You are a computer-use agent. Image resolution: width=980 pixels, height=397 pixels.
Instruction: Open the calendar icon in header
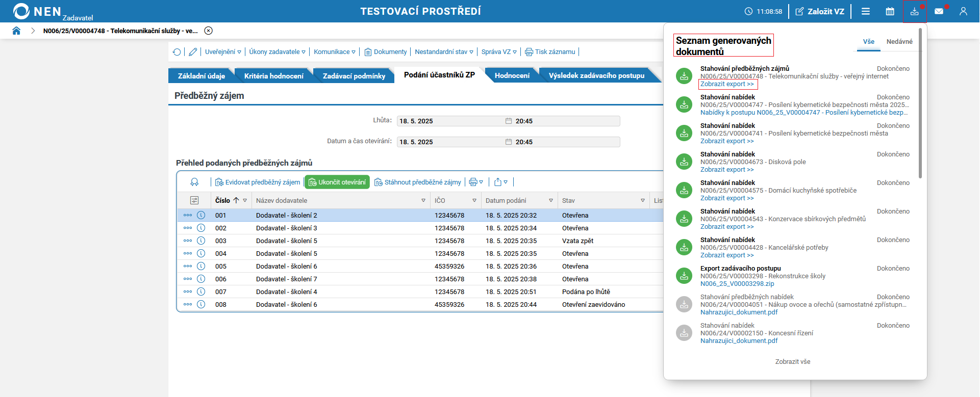(890, 11)
